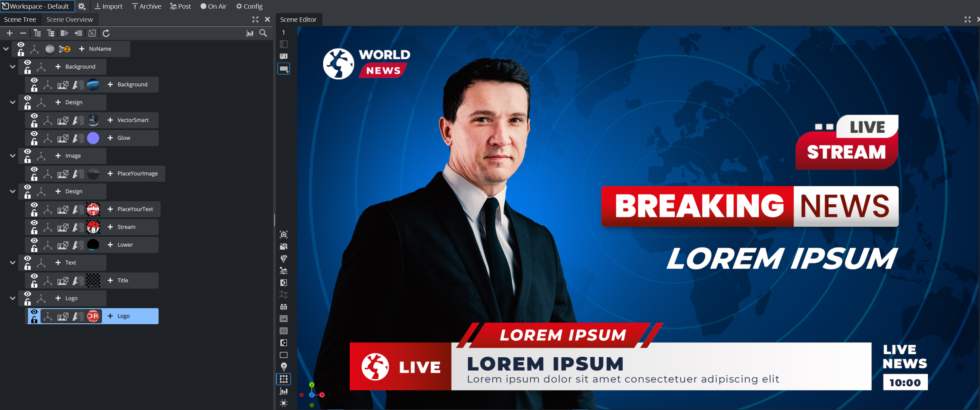Open scene tree search magnifier
The height and width of the screenshot is (410, 980).
click(x=263, y=33)
